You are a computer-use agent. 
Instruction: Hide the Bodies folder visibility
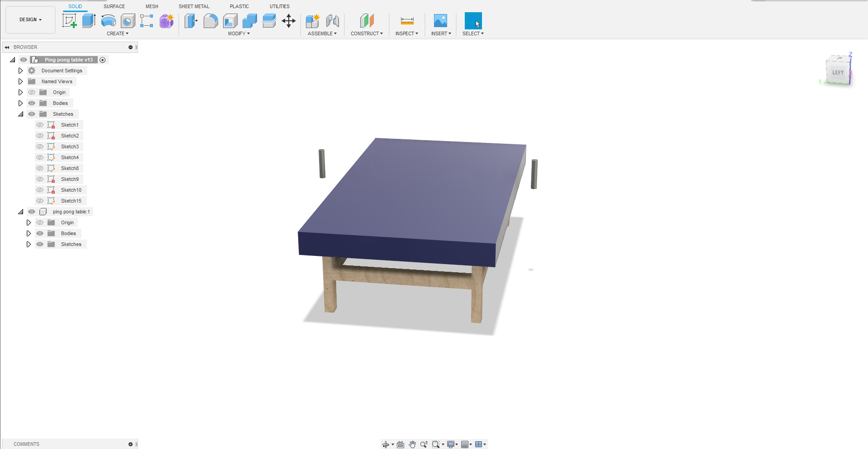[32, 103]
